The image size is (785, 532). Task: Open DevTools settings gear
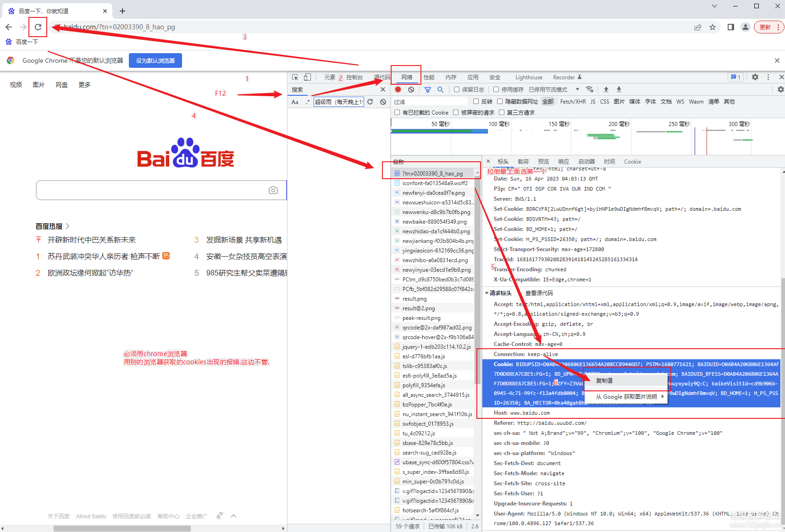tap(755, 77)
